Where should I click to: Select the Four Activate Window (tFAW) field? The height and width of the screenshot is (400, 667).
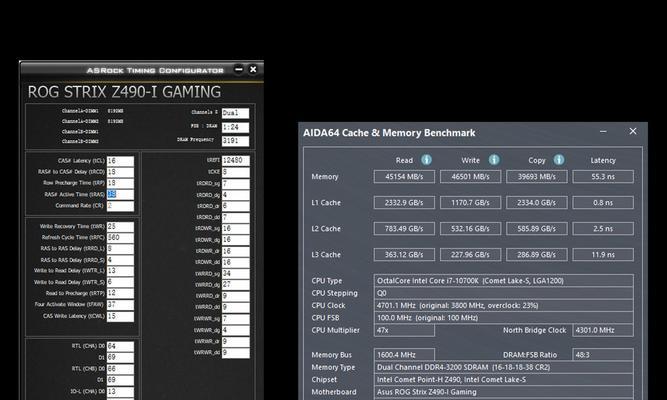pyautogui.click(x=120, y=305)
